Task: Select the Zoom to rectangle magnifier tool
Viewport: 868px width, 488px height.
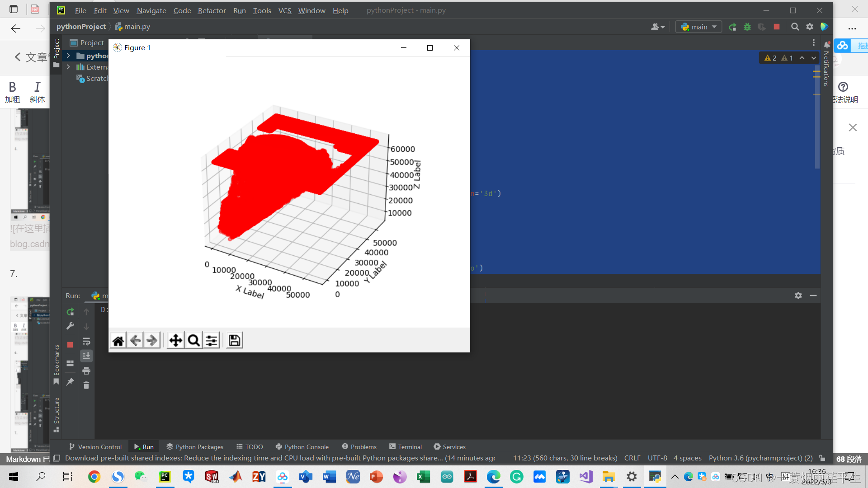Action: (193, 340)
